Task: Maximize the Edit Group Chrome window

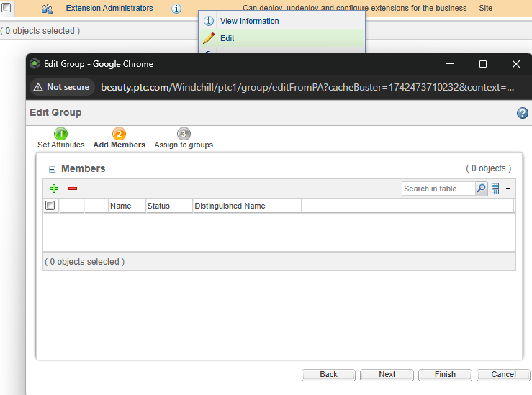Action: (483, 64)
